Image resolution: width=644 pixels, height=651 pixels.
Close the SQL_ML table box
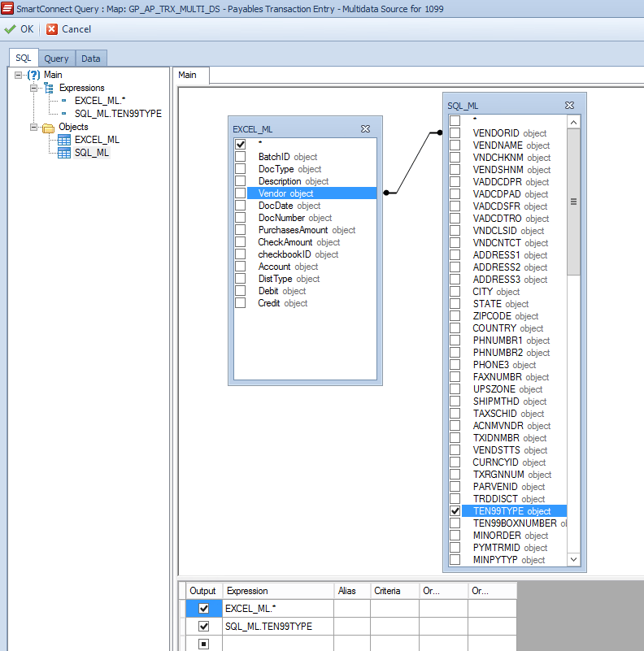click(x=570, y=106)
